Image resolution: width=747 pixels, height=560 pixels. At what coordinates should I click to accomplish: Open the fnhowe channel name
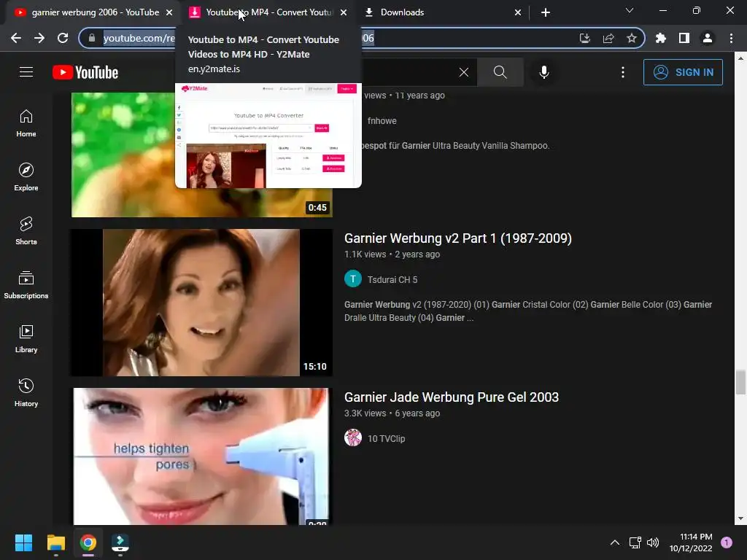[382, 120]
